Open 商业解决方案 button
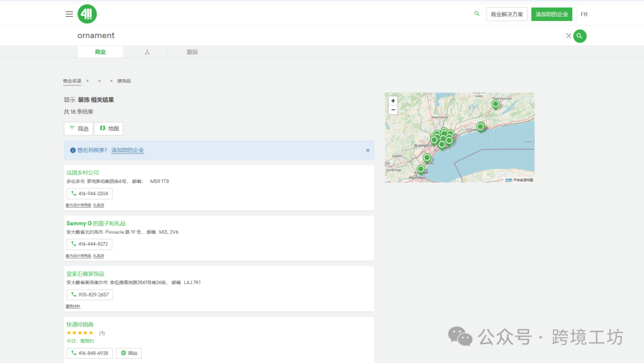Image resolution: width=644 pixels, height=363 pixels. (x=506, y=14)
